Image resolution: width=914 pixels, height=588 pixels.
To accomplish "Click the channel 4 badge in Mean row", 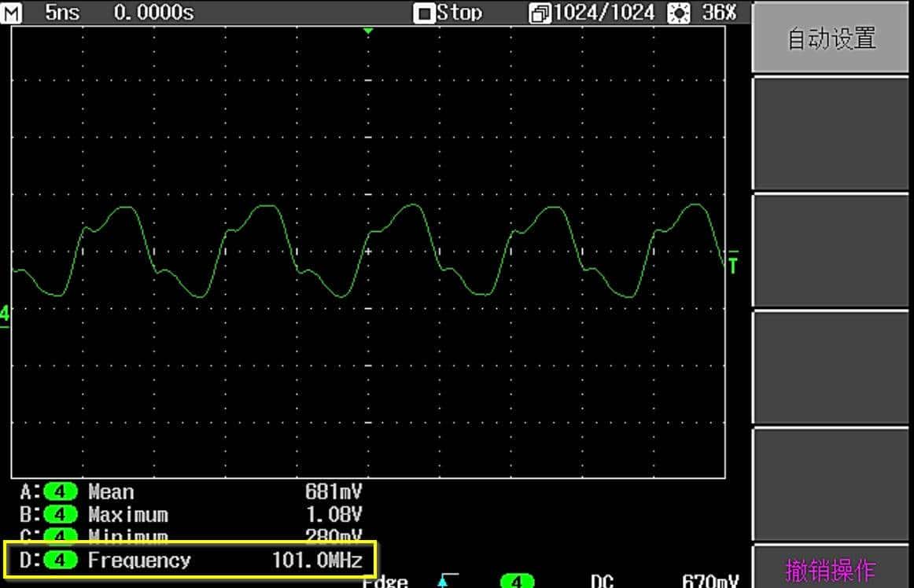I will (x=61, y=492).
